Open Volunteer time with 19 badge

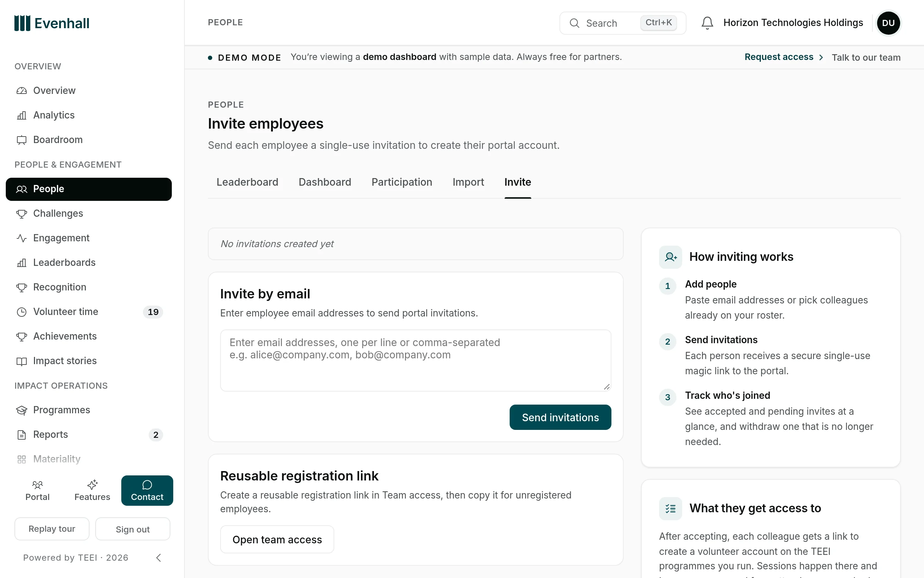88,311
